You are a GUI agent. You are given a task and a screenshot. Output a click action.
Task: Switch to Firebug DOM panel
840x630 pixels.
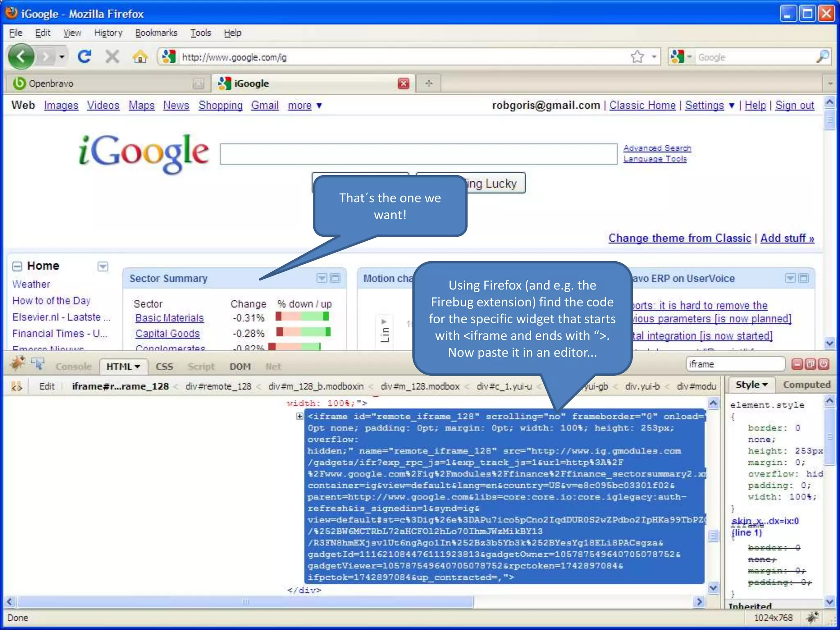[240, 367]
